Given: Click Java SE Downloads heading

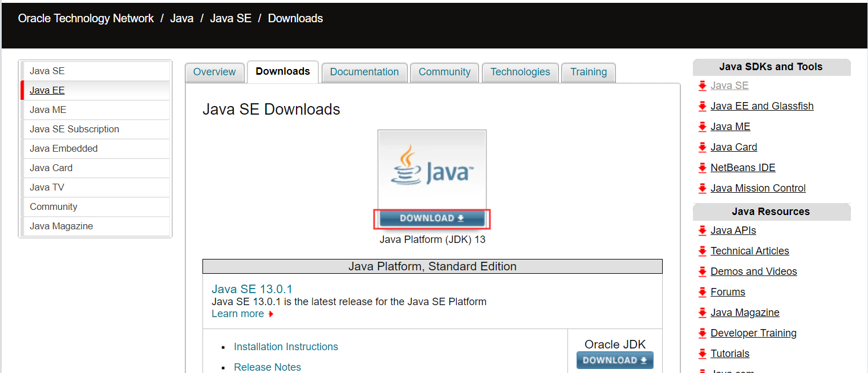Looking at the screenshot, I should pos(271,110).
